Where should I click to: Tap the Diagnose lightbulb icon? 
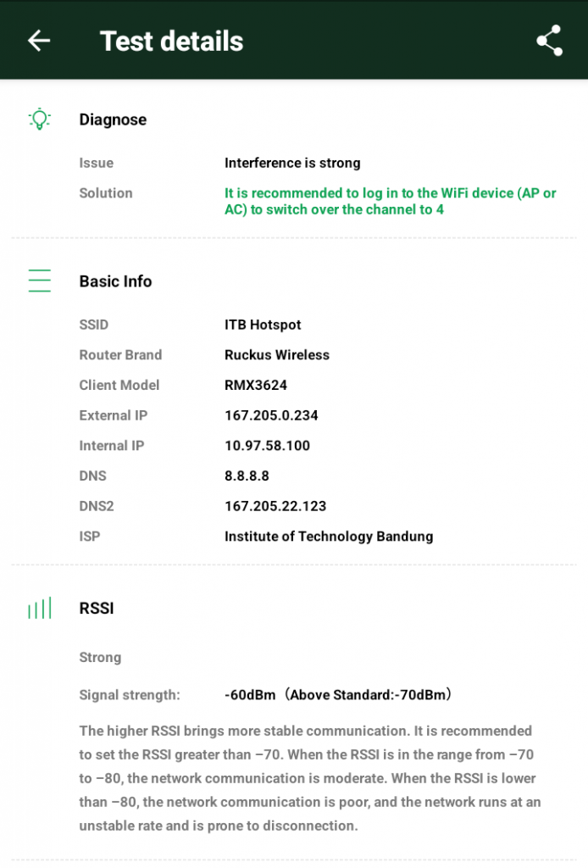(x=39, y=120)
